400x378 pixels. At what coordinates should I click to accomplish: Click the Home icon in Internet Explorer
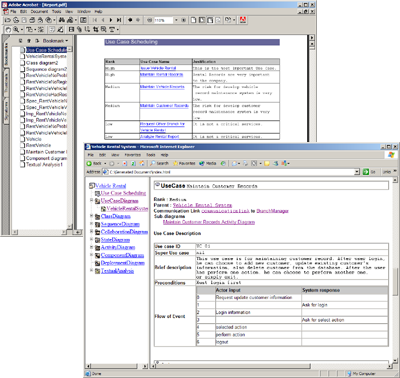[142, 163]
